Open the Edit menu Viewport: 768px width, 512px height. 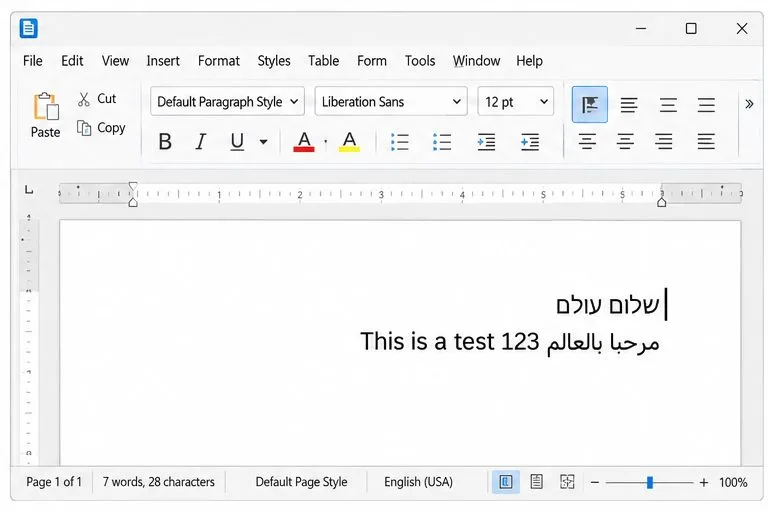(72, 61)
